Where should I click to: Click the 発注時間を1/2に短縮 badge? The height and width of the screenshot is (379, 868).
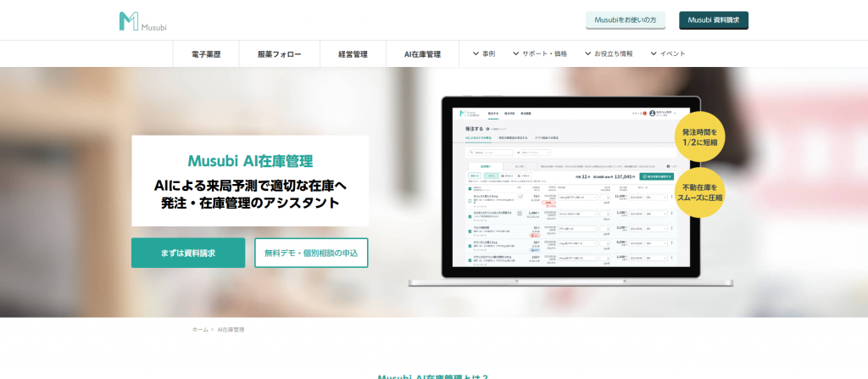pyautogui.click(x=699, y=137)
